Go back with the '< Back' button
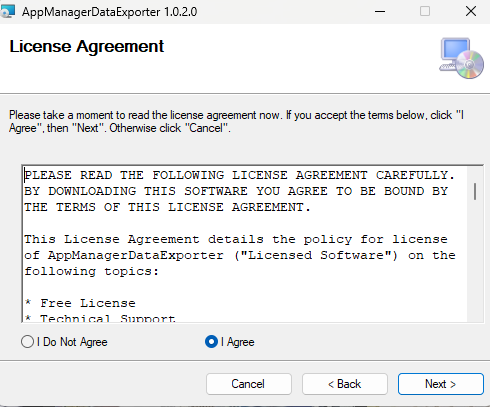 pos(345,384)
